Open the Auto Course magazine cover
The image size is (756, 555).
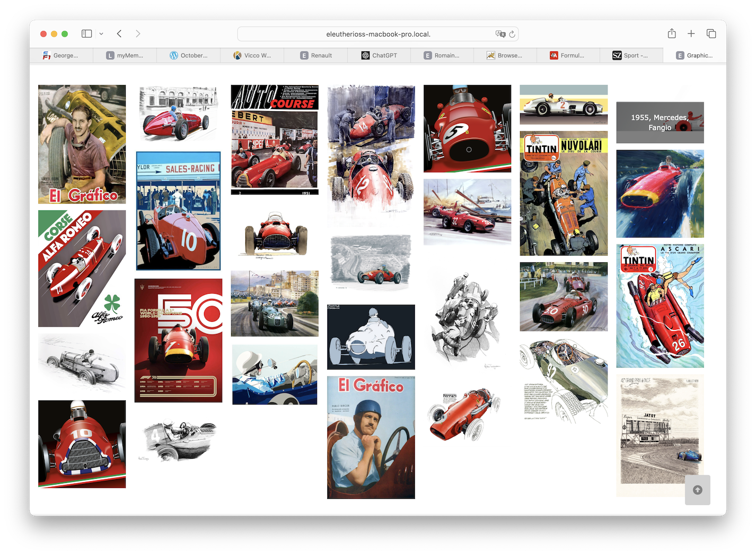275,139
